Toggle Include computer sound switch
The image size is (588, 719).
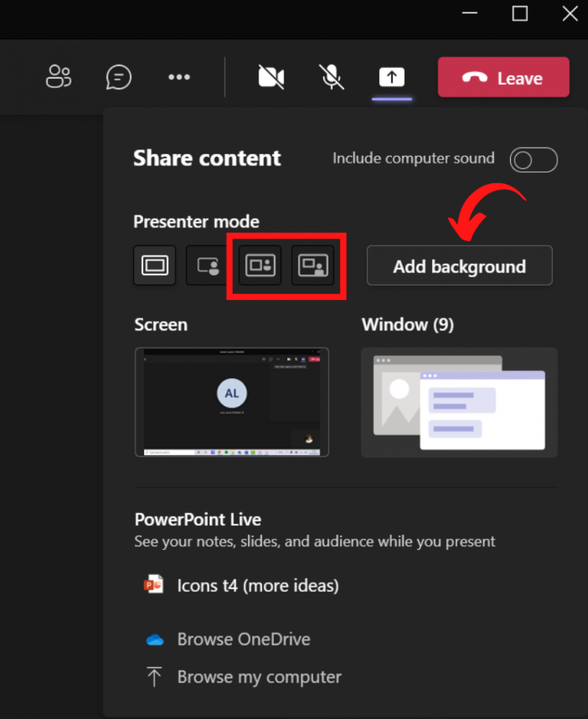coord(533,159)
